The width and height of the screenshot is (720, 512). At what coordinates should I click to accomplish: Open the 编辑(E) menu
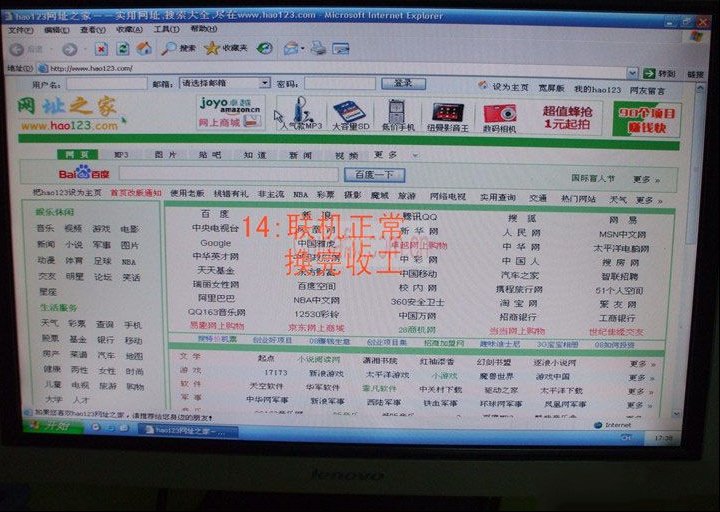56,30
